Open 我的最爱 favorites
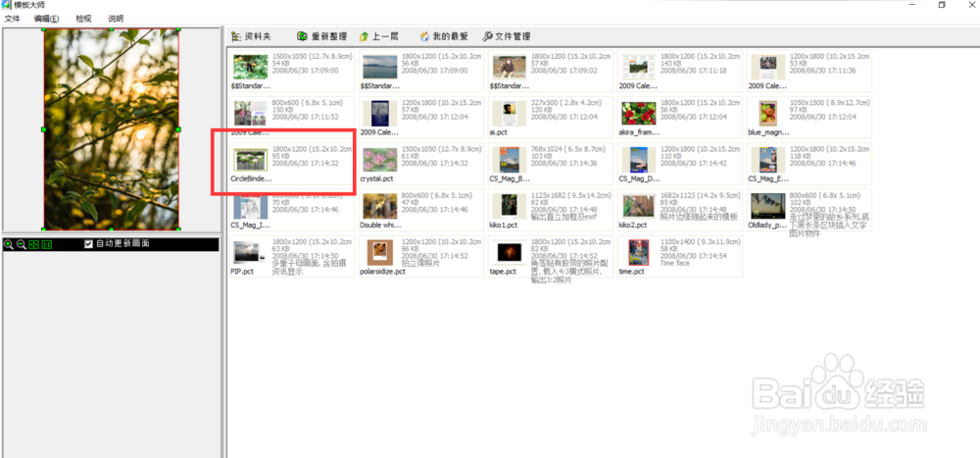The image size is (980, 458). point(444,36)
